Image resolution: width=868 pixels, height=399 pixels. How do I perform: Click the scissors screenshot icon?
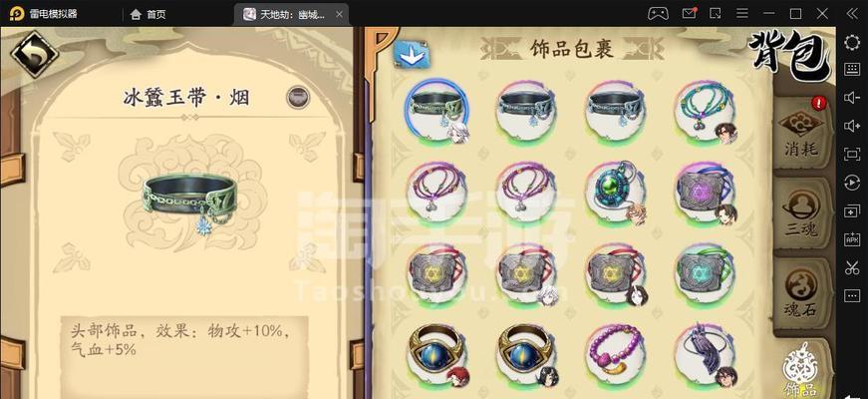(x=852, y=267)
